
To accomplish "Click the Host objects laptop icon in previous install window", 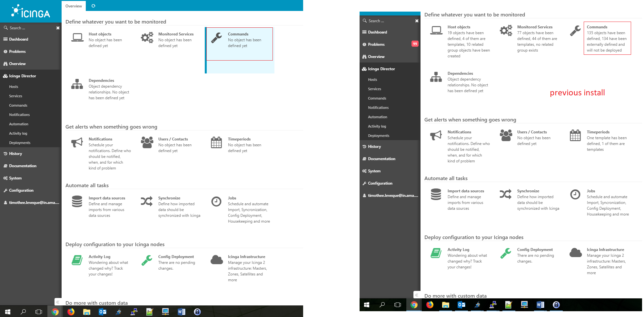I will 436,31.
